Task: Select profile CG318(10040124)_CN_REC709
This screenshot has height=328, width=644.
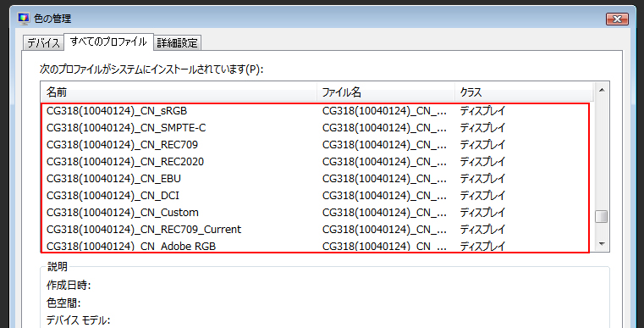Action: click(x=316, y=145)
